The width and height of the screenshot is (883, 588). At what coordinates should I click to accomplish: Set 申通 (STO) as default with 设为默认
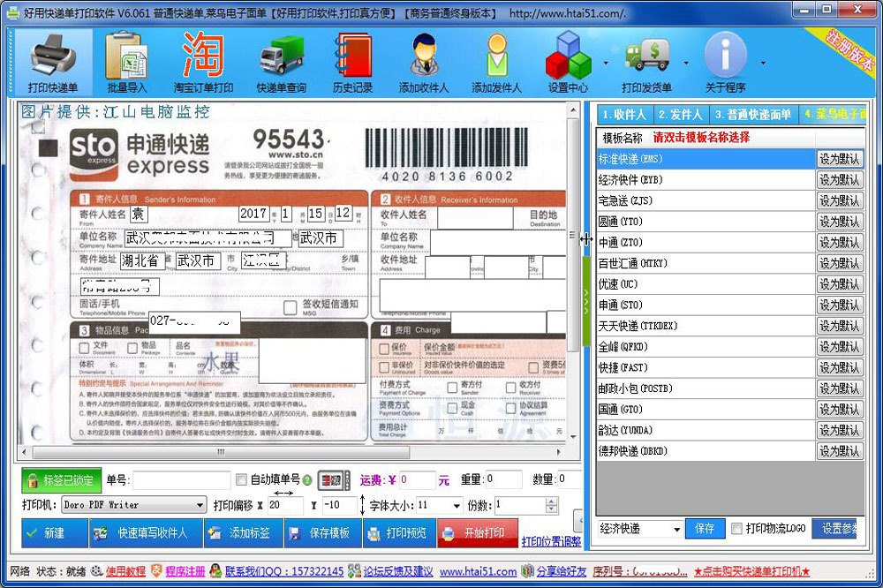pos(839,305)
